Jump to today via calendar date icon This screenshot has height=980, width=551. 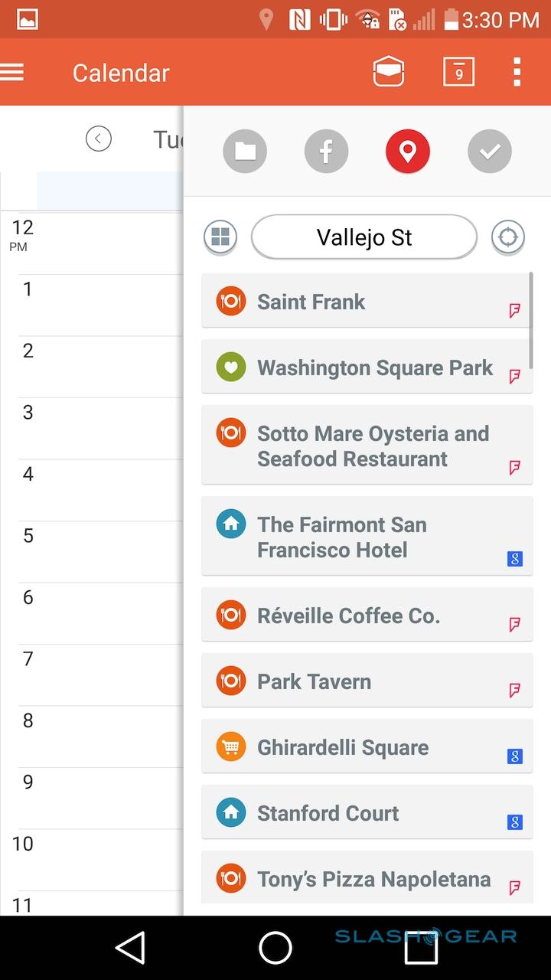click(x=458, y=73)
